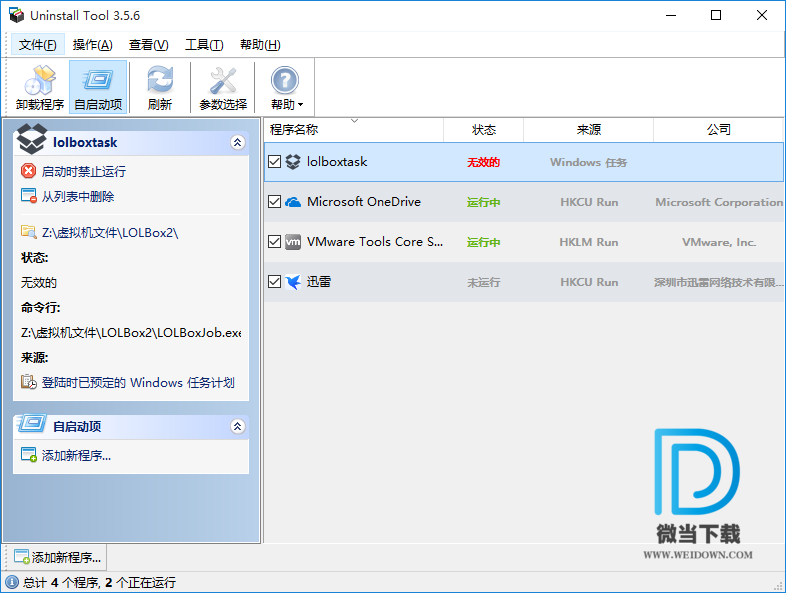Click the Windows 任务 source cell
786x593 pixels.
588,162
